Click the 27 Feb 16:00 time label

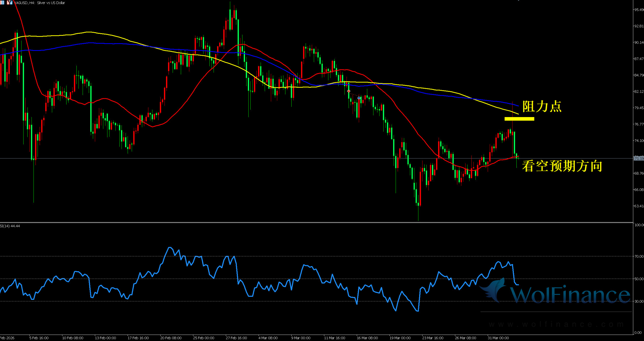tap(236, 338)
